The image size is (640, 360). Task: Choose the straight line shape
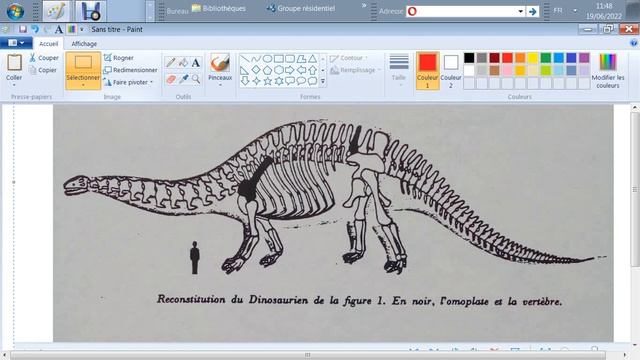[x=245, y=59]
